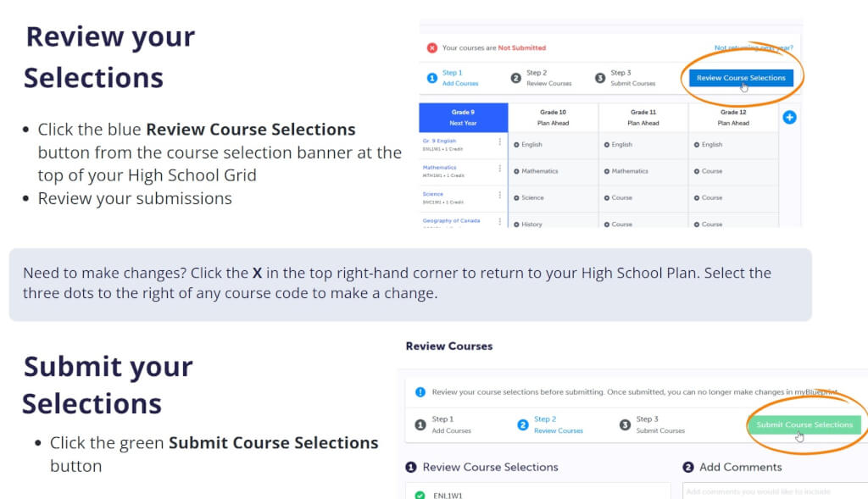Viewport: 868px width, 499px height.
Task: Click the green Submit Course Selections button
Action: (804, 424)
